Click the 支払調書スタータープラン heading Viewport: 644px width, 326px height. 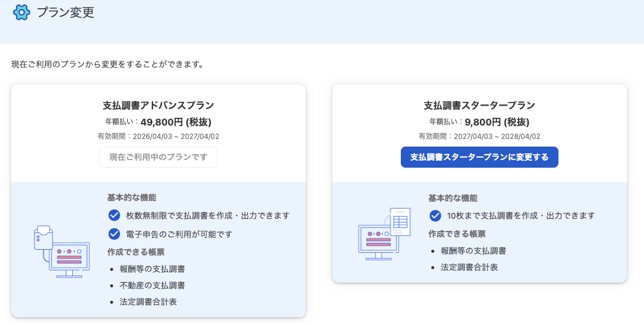coord(479,105)
